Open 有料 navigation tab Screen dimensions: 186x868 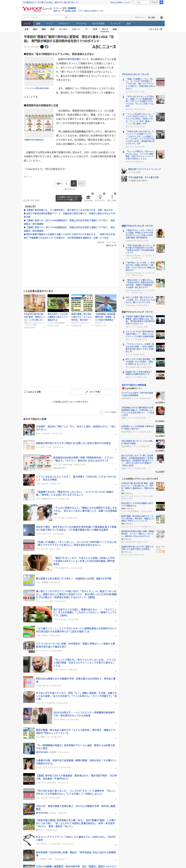129,24
